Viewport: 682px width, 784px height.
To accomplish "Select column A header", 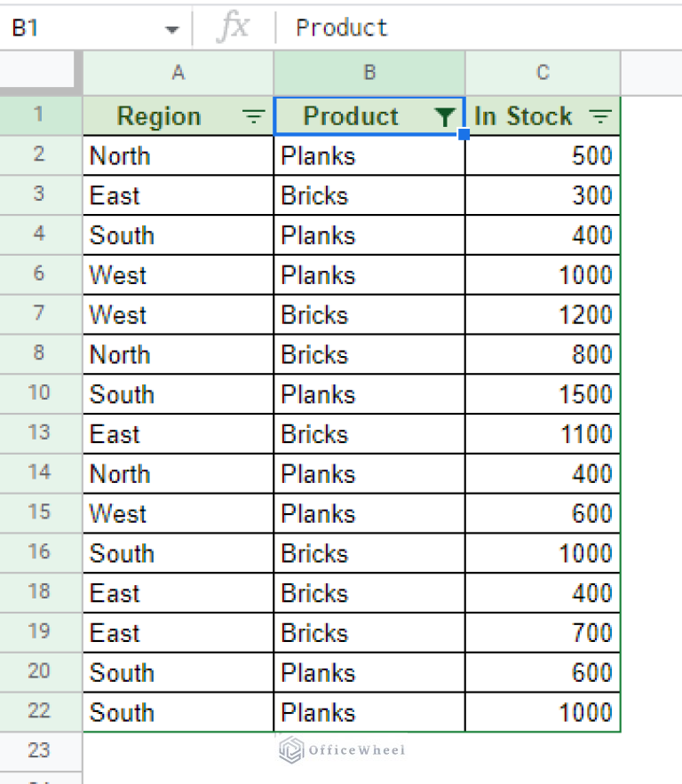I will coord(178,74).
